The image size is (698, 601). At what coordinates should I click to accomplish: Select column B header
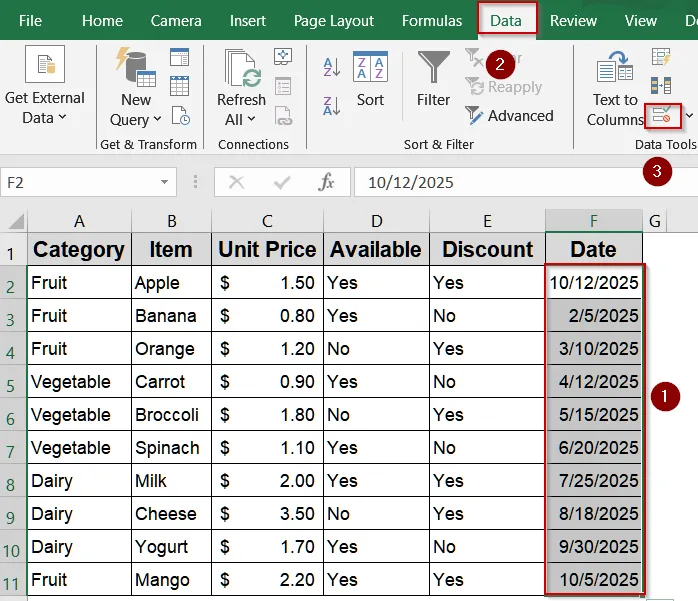(x=171, y=221)
